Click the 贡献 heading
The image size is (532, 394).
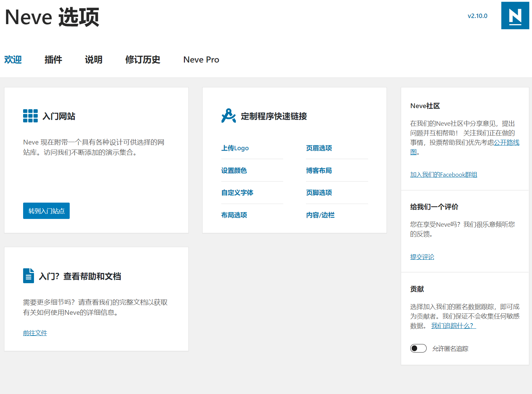pyautogui.click(x=417, y=289)
